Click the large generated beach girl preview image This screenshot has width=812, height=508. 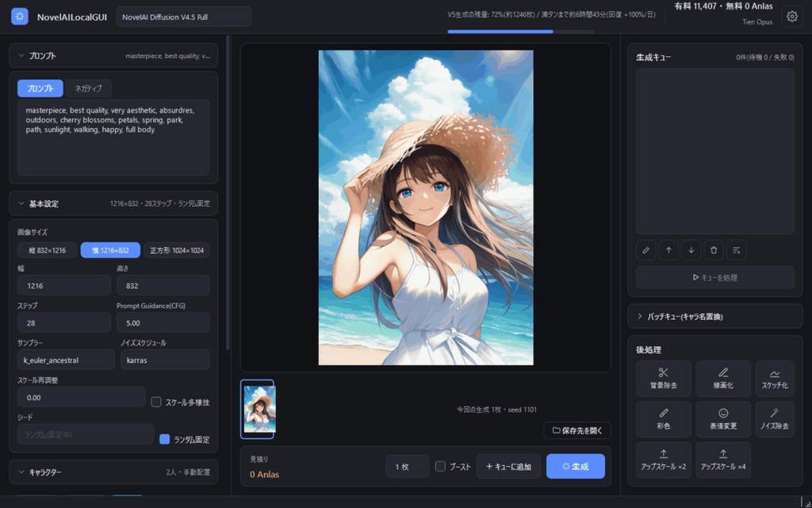426,207
